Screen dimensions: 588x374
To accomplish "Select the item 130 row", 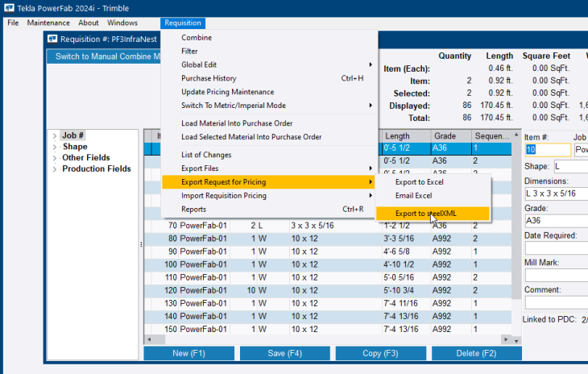I will click(328, 303).
